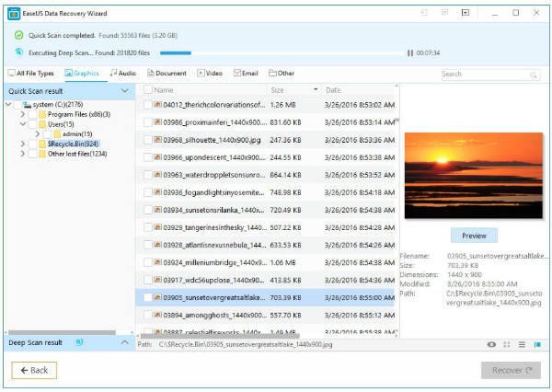
Task: Toggle the eye preview-pane icon
Action: point(491,344)
